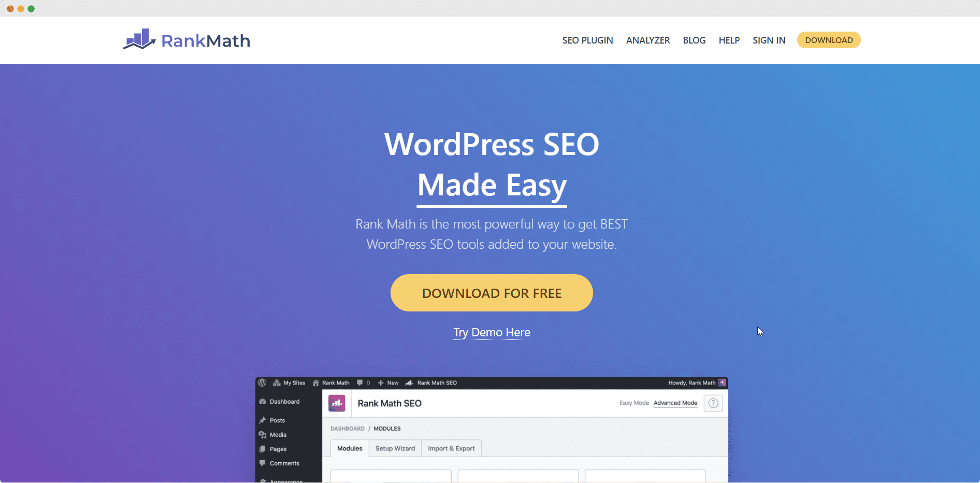Open the ANALYZER menu item
The height and width of the screenshot is (483, 980).
[x=648, y=40]
